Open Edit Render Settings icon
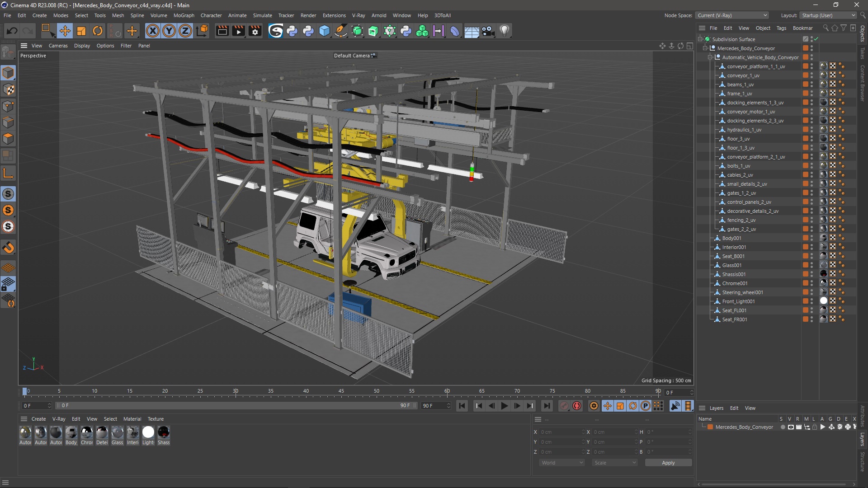Screen dimensions: 868x488 point(255,31)
